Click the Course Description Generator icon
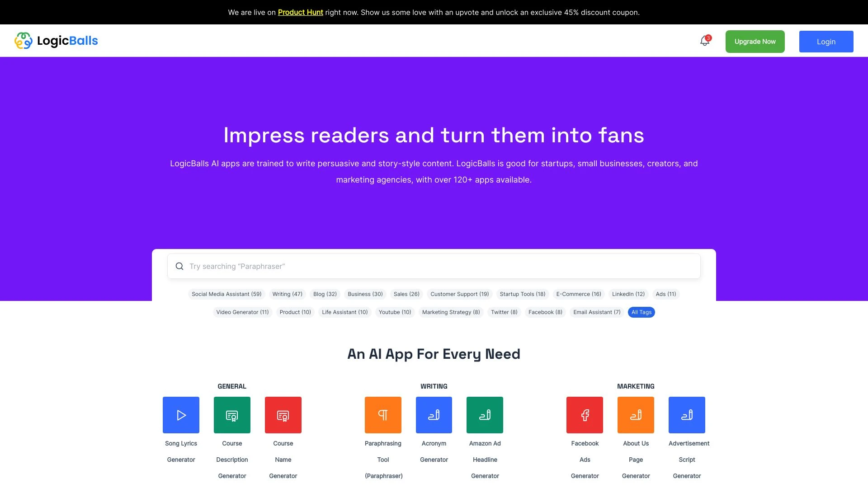868x488 pixels. [x=232, y=415]
